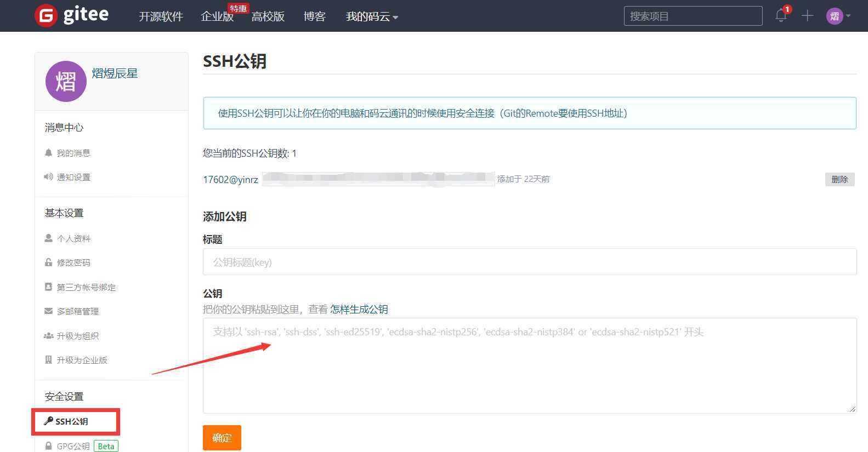Click speaker icon beside 通知设置
This screenshot has width=868, height=452.
pos(48,176)
